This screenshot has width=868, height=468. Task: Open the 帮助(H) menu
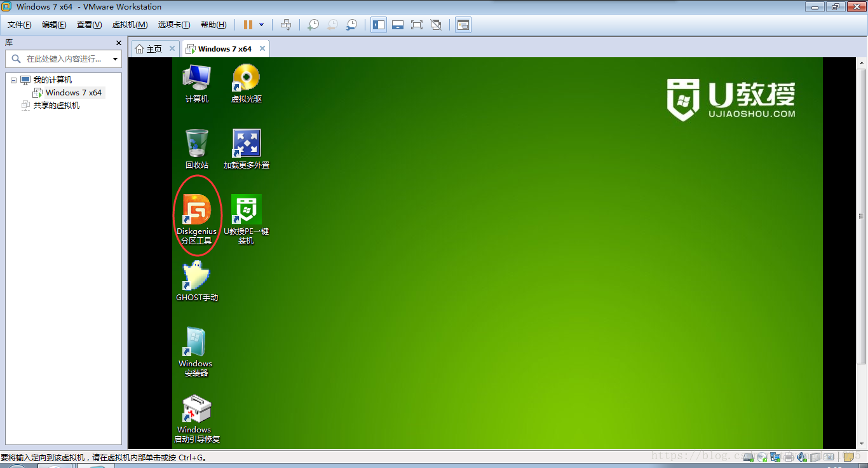click(x=214, y=25)
